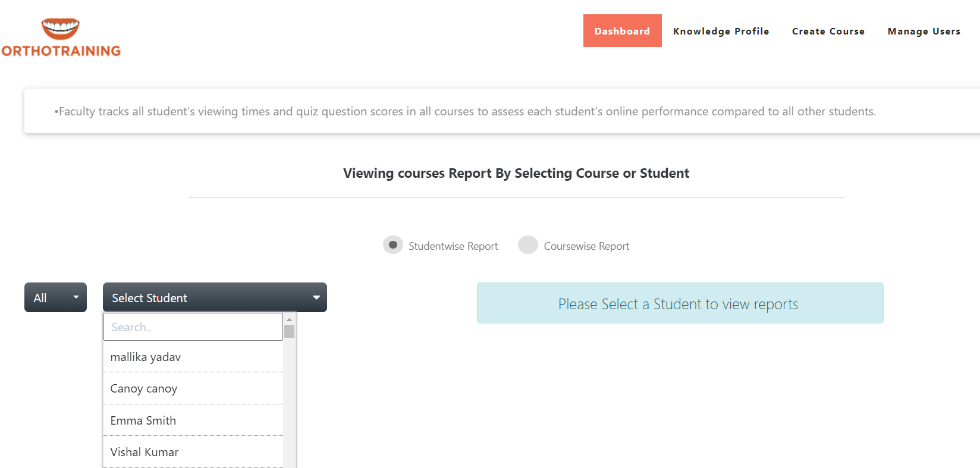Click the scroll up arrow in student list
The image size is (980, 468).
[289, 319]
